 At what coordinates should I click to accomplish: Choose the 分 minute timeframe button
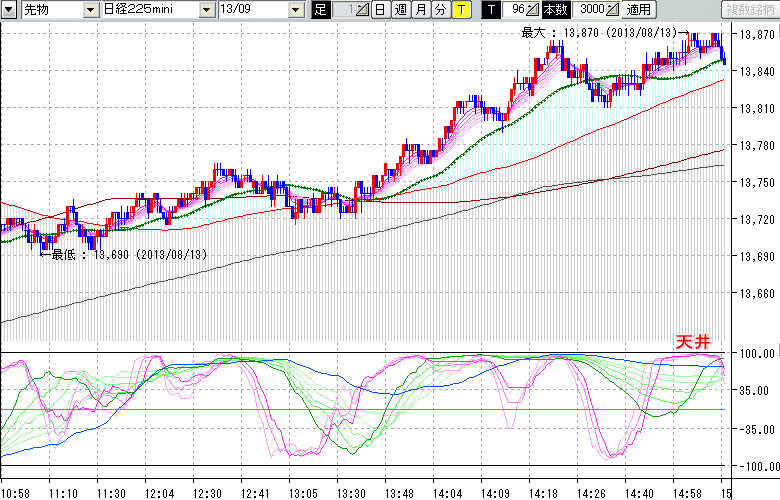(440, 10)
